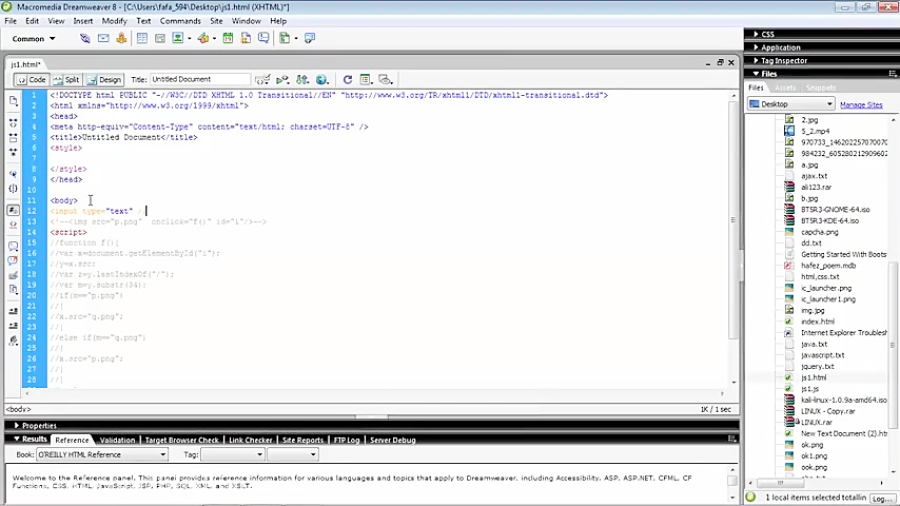Click Apply Comment in coding toolbar
Screen dimensions: 900x506
tap(13, 246)
